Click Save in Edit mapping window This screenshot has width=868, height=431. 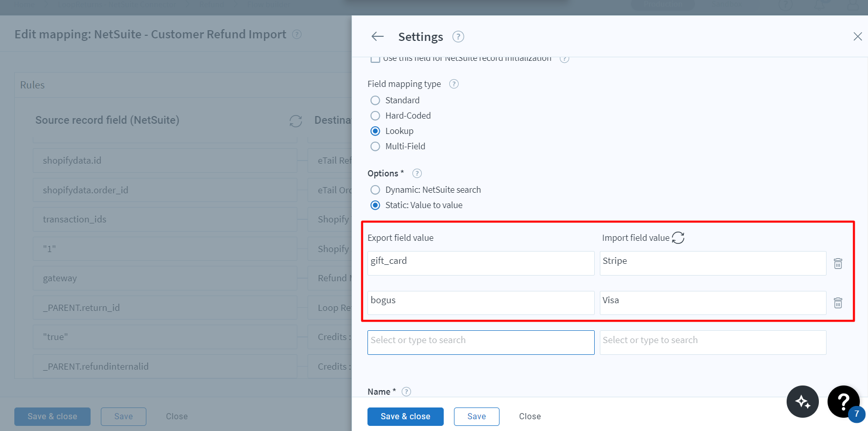coord(123,417)
